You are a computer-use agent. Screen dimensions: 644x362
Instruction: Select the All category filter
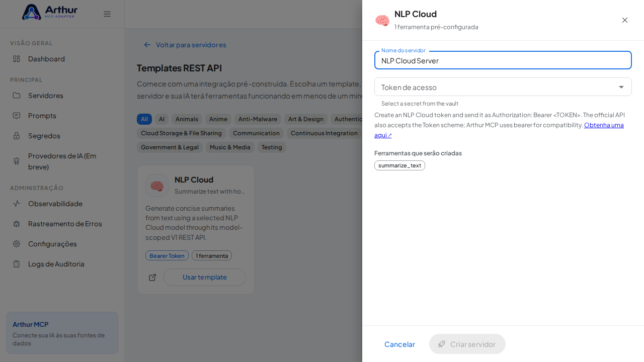pyautogui.click(x=144, y=119)
